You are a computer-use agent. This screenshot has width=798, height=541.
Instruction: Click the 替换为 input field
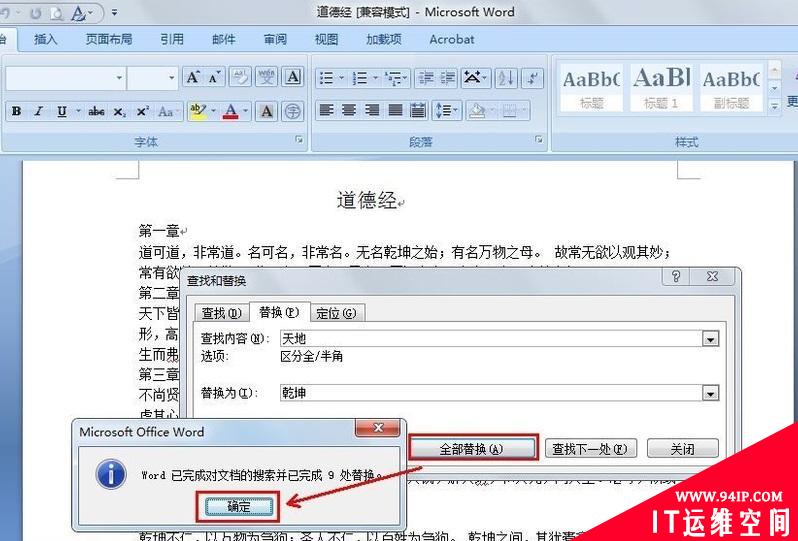(491, 393)
